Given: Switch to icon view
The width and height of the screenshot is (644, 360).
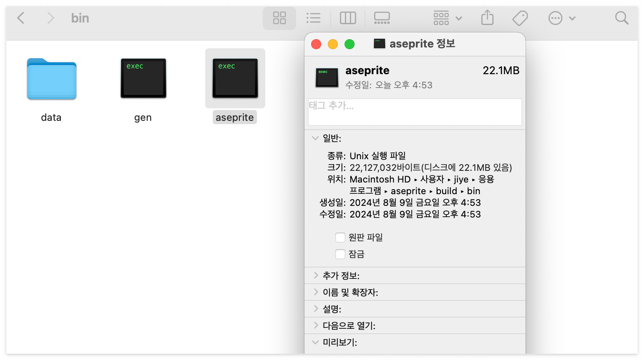Looking at the screenshot, I should tap(279, 18).
